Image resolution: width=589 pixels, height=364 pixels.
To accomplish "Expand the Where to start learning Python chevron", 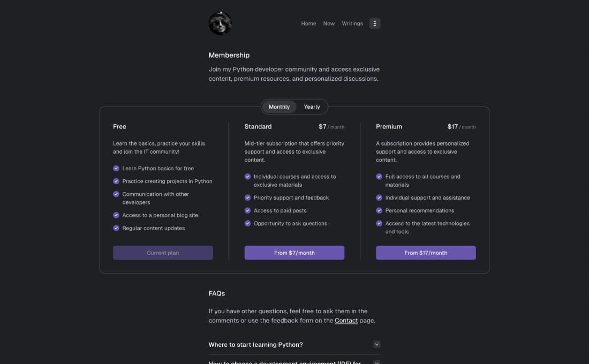I will click(x=376, y=345).
